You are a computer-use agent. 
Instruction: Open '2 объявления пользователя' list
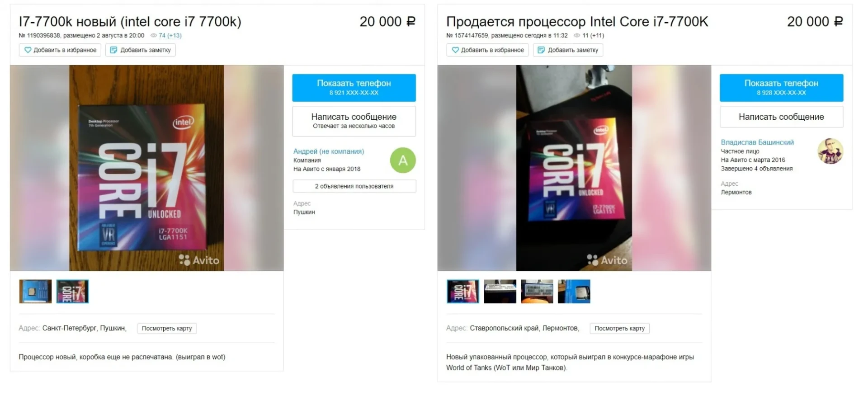(x=354, y=186)
